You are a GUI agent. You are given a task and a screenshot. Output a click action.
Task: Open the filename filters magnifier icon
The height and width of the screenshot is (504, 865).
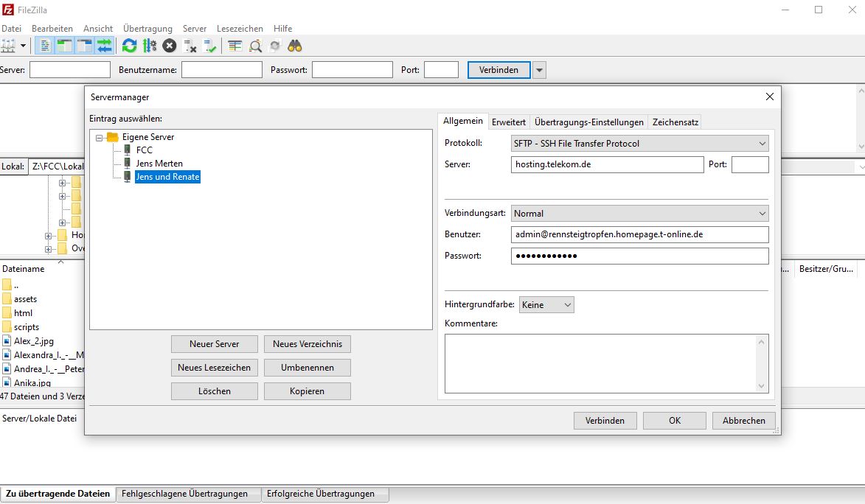[255, 46]
